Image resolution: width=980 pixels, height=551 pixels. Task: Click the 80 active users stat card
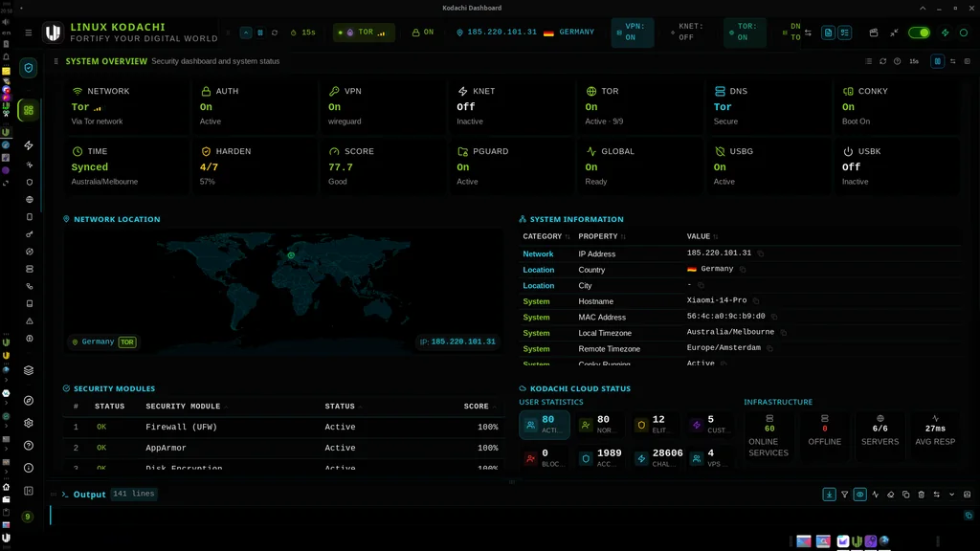tap(545, 424)
